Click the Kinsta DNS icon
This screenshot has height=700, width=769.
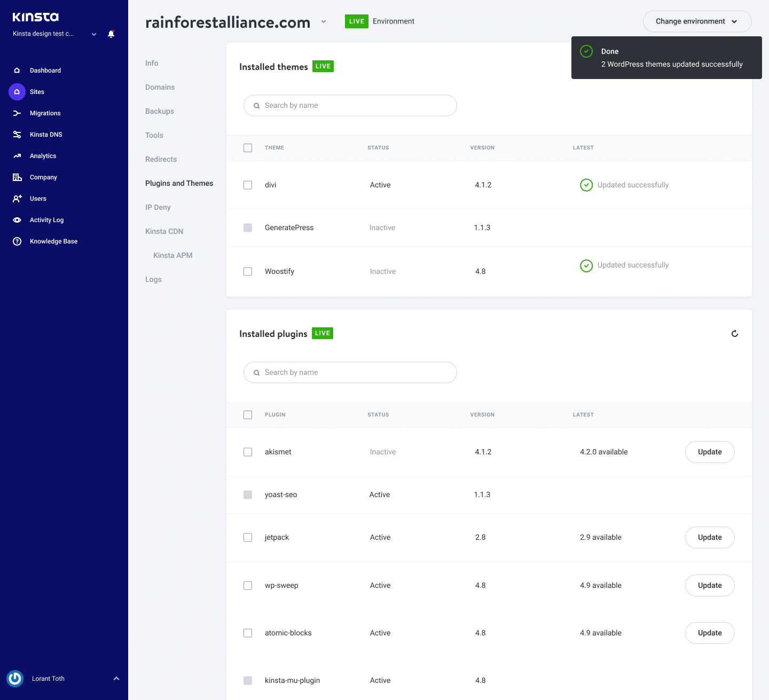click(x=17, y=135)
